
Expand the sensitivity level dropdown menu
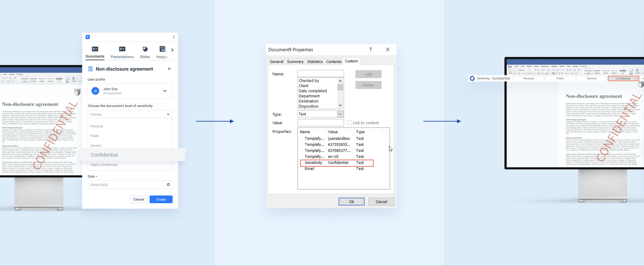point(129,114)
